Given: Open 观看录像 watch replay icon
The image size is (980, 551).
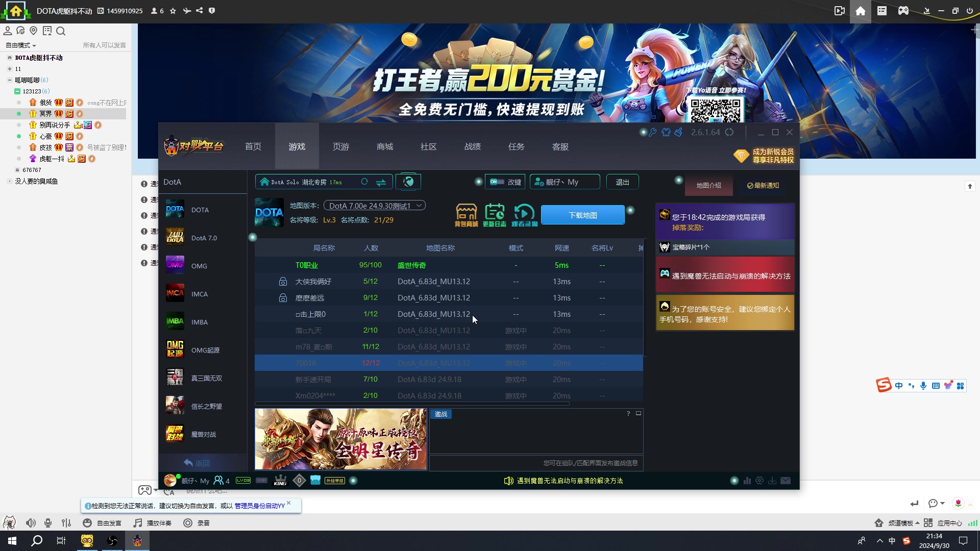Looking at the screenshot, I should [x=524, y=215].
